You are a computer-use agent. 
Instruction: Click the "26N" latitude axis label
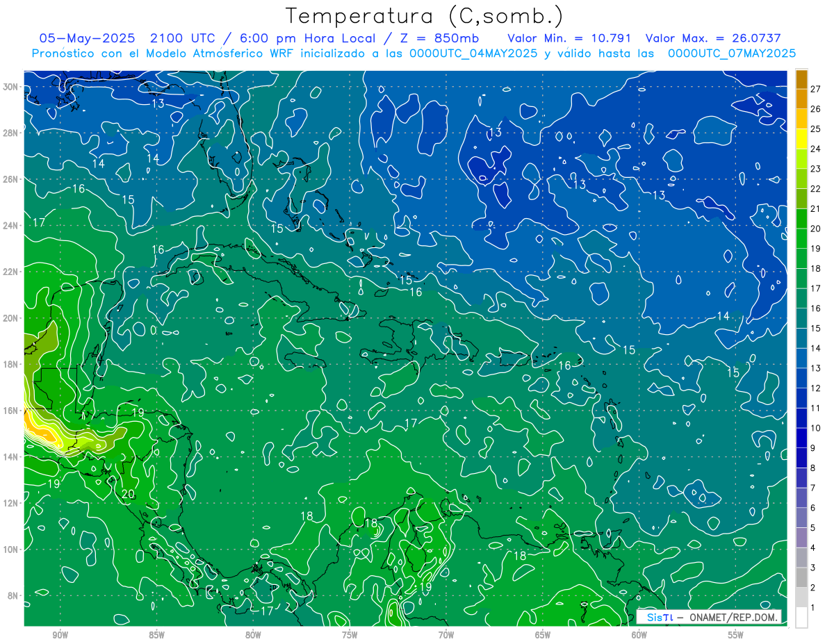[11, 179]
